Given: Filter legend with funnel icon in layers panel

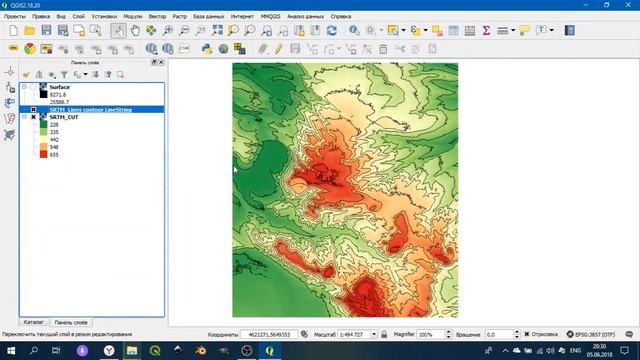Looking at the screenshot, I should [64, 75].
